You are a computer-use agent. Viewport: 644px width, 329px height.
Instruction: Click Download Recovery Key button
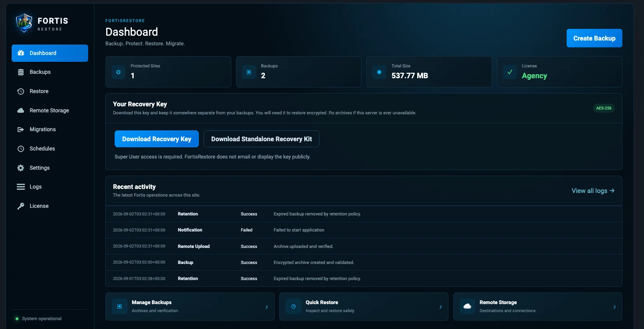157,139
